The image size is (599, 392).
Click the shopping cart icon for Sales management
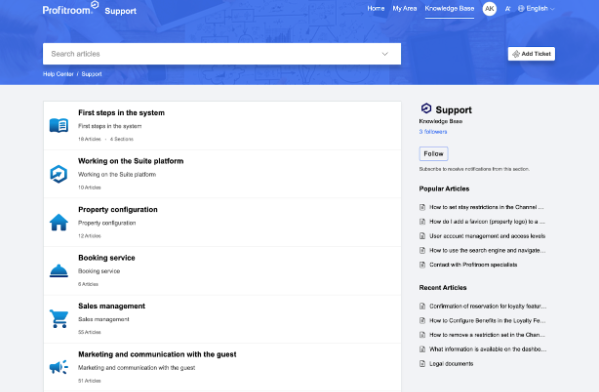pos(59,319)
